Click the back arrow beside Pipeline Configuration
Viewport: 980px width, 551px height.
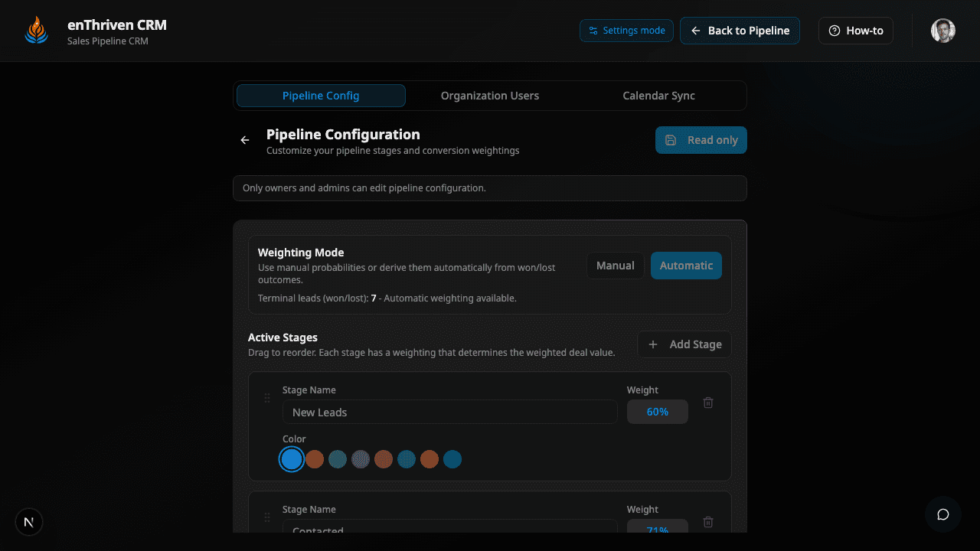[x=245, y=140]
